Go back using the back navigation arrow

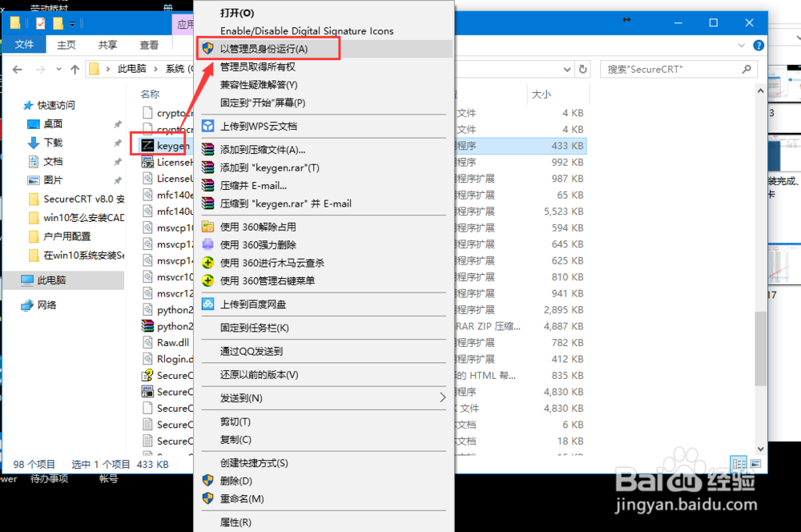pos(18,70)
